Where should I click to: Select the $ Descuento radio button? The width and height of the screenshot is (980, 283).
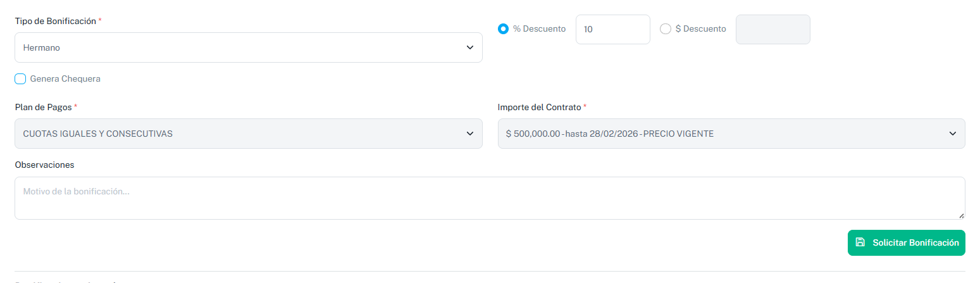click(666, 29)
